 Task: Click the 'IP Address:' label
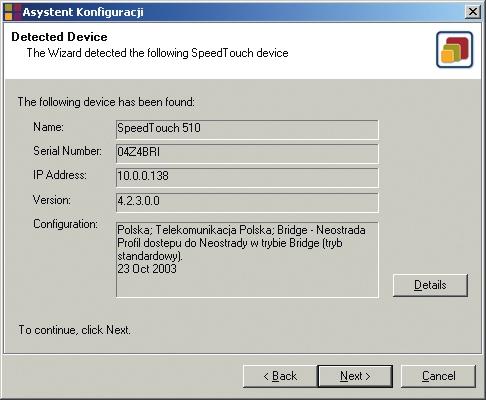click(60, 175)
